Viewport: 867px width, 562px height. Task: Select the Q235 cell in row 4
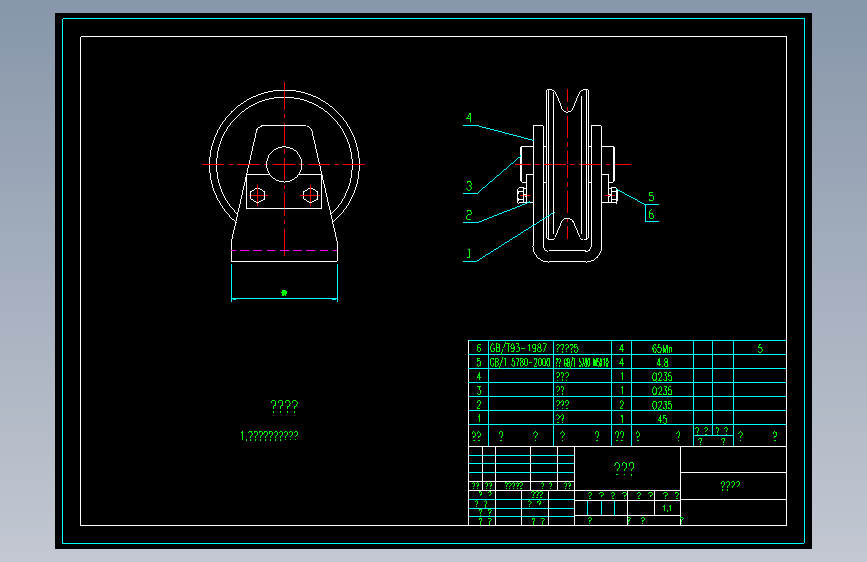pyautogui.click(x=662, y=377)
